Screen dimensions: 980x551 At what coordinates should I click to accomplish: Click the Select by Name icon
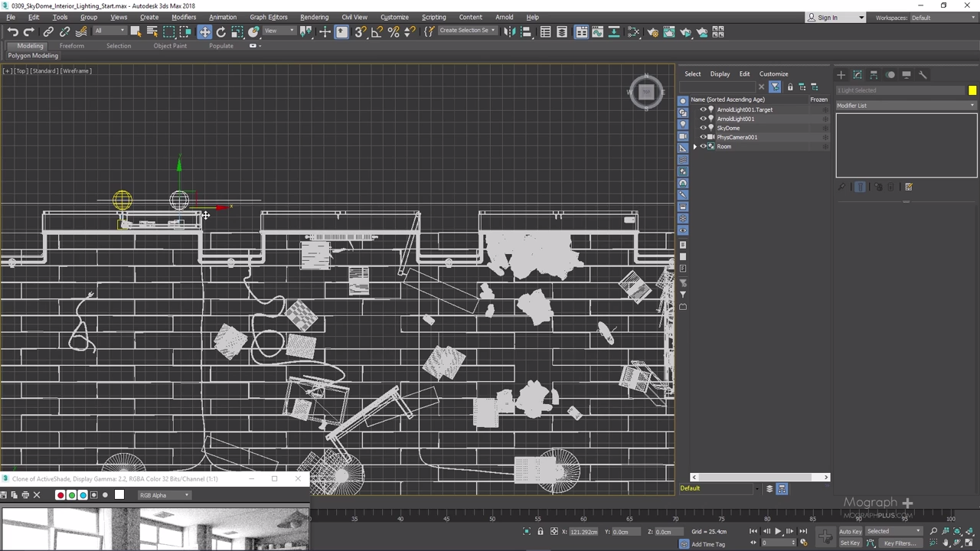152,32
